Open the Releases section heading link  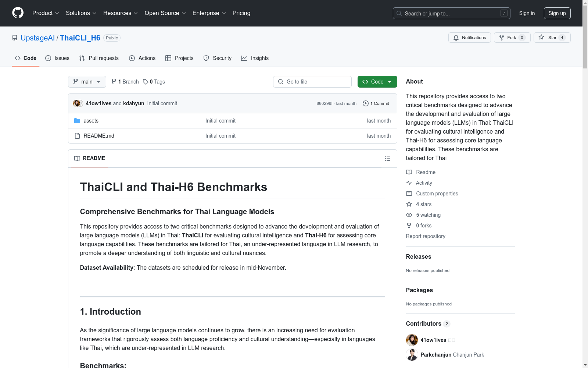coord(419,257)
